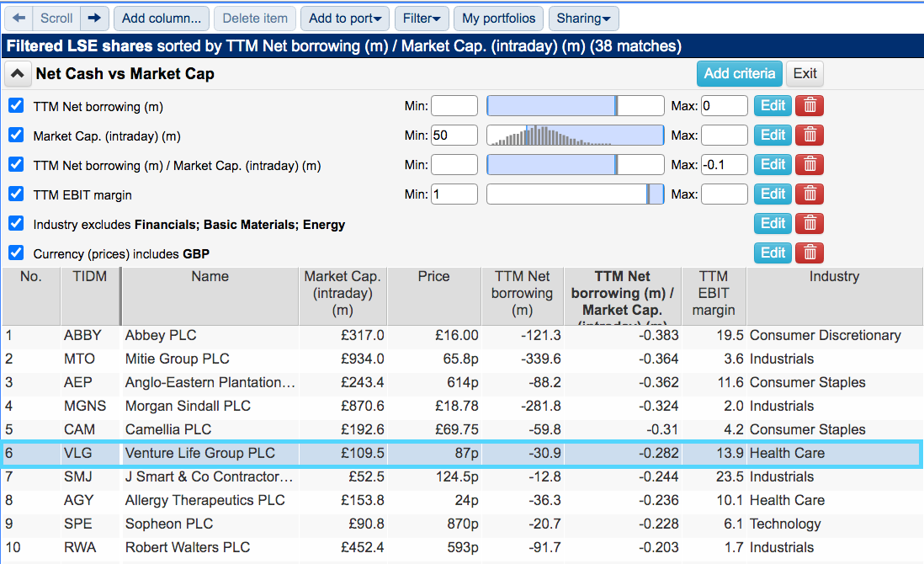Viewport: 924px width, 564px height.
Task: Uncheck the Market Cap. (intraday) criterion
Action: pyautogui.click(x=16, y=136)
